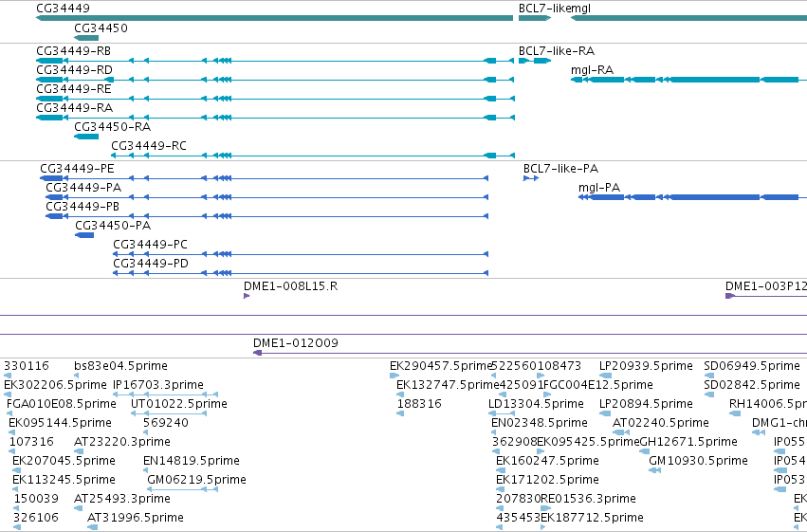
Task: Open the EK207045.5prime EST
Action: (x=64, y=461)
